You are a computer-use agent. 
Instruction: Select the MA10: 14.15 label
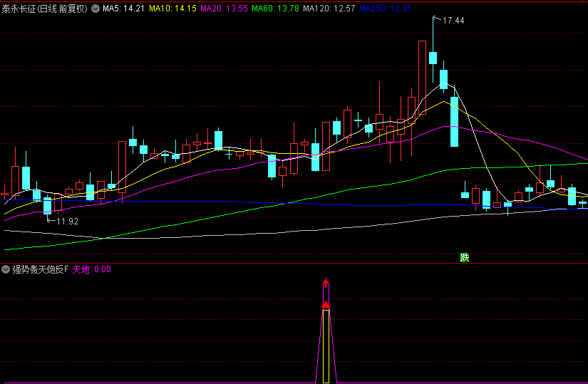coord(173,9)
